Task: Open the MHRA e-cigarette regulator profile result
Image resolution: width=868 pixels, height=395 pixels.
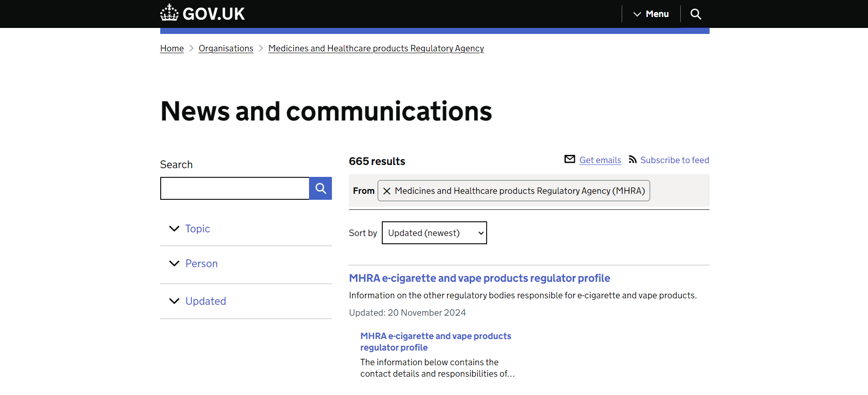Action: point(479,278)
